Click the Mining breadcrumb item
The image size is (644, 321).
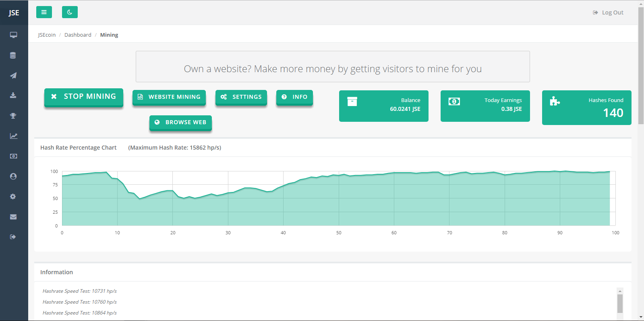point(109,35)
